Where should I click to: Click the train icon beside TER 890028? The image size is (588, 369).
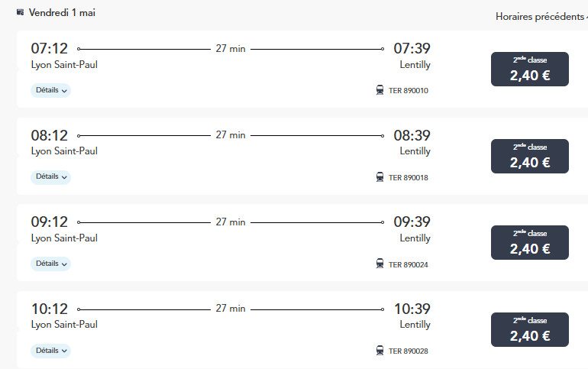tap(380, 351)
